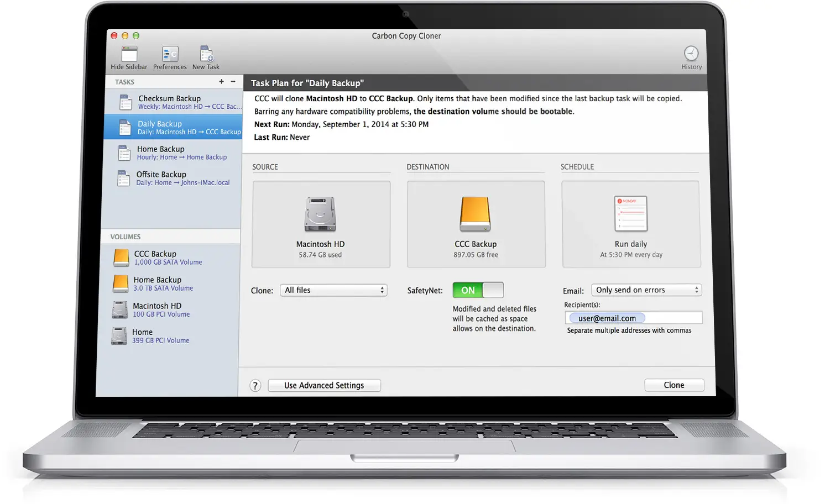Click the SOURCE section label
Image resolution: width=825 pixels, height=504 pixels.
coord(265,167)
